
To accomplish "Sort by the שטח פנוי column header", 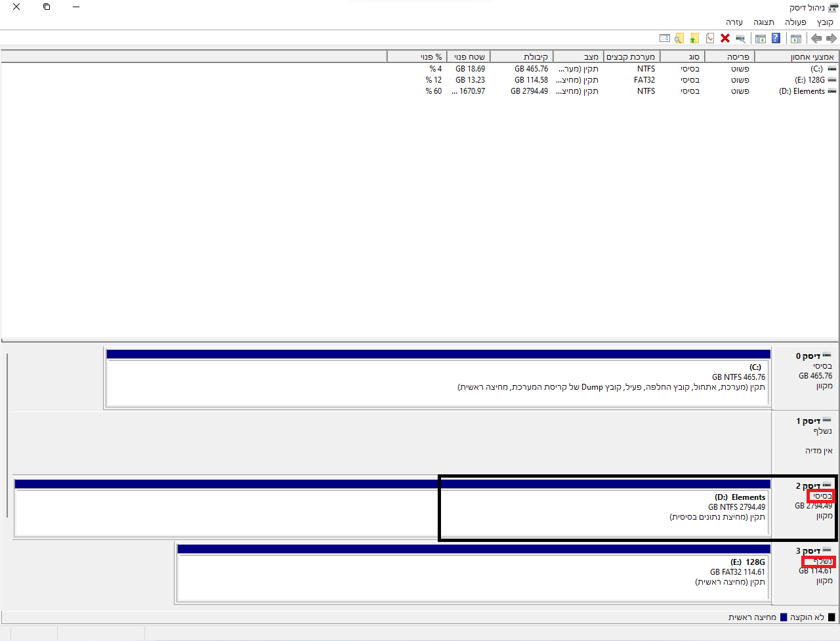I will click(x=469, y=57).
